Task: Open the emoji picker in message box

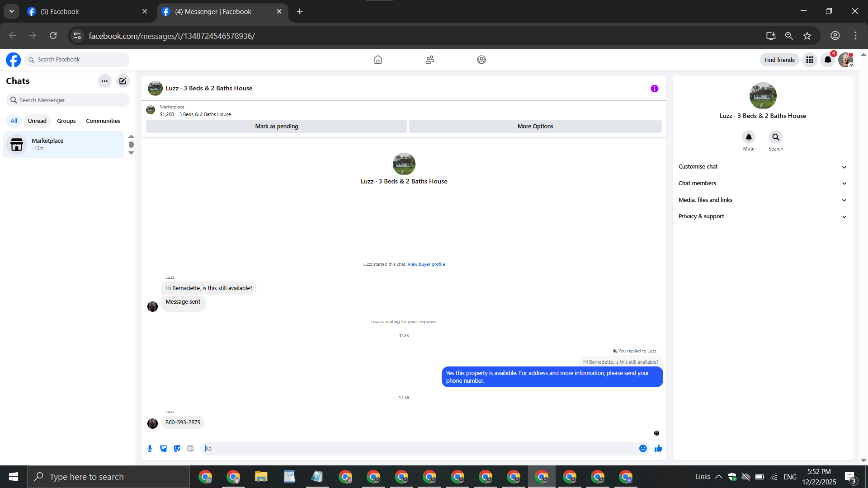Action: [643, 448]
